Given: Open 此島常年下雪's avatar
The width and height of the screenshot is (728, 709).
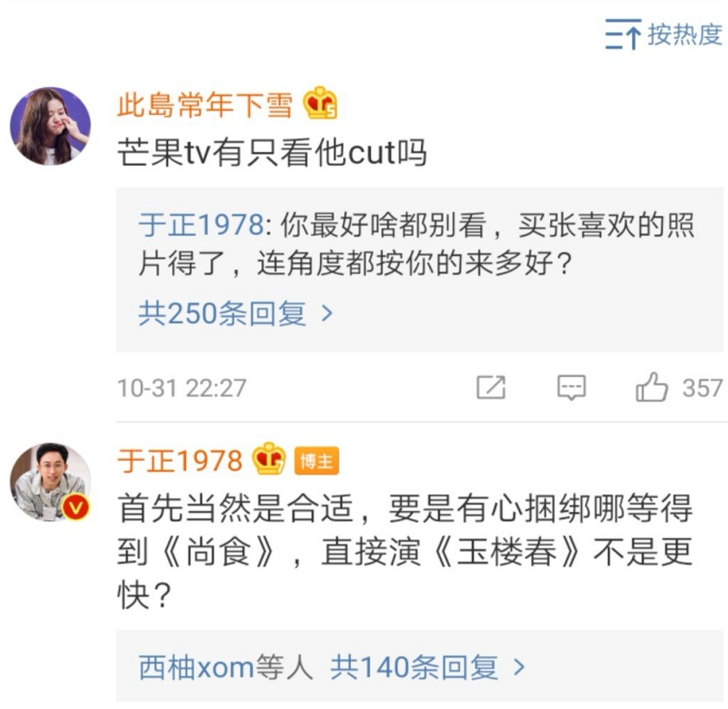Looking at the screenshot, I should tap(50, 126).
